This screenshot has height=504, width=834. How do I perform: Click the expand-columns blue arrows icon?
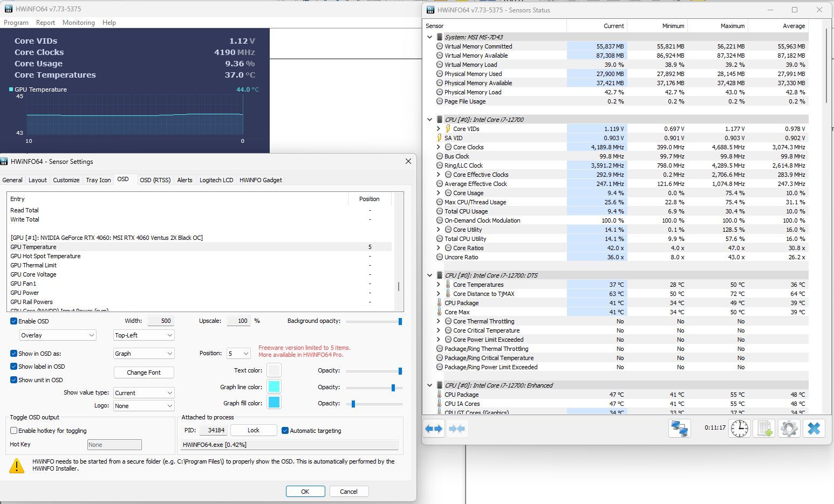(434, 429)
